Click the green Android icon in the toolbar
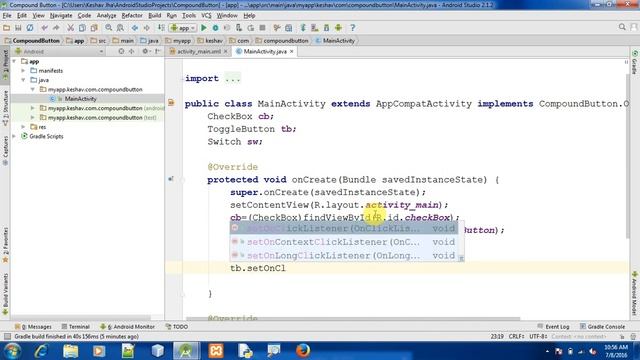 click(x=338, y=28)
